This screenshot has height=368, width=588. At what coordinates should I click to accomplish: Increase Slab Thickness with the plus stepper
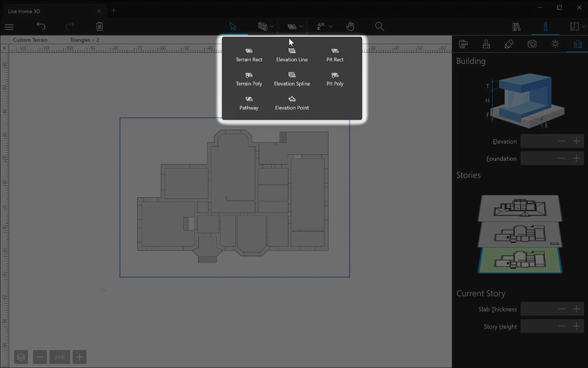(x=577, y=309)
